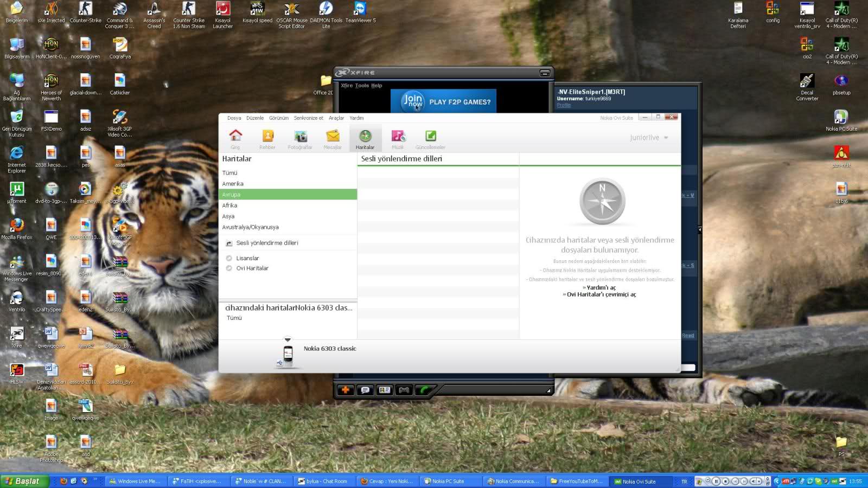
Task: Open Windows Live Messenger desktop icon
Action: 17,268
